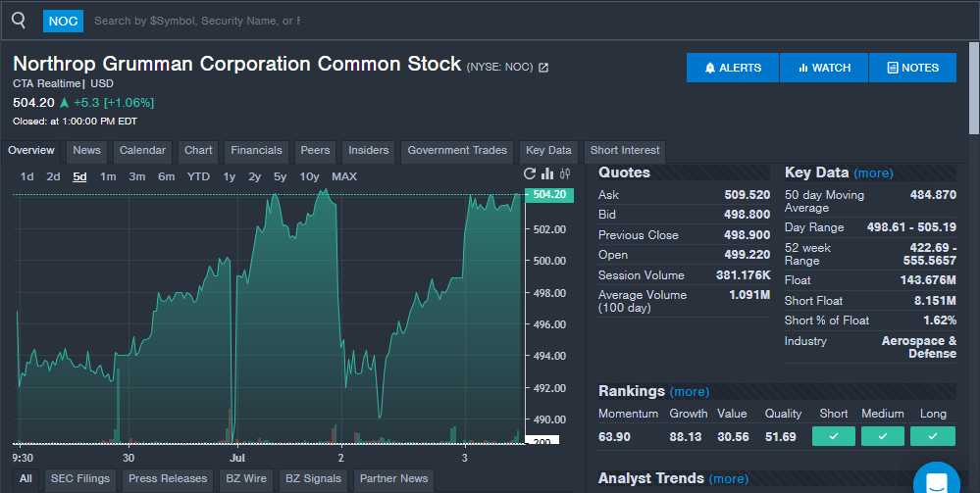Viewport: 980px width, 493px height.
Task: Open the chat support bubble
Action: (x=936, y=482)
